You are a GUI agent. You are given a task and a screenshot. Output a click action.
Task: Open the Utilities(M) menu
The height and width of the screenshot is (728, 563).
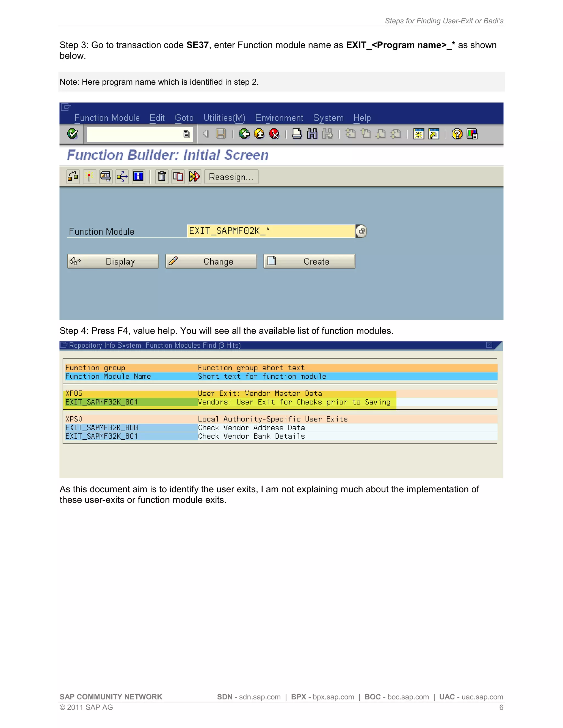tap(224, 118)
